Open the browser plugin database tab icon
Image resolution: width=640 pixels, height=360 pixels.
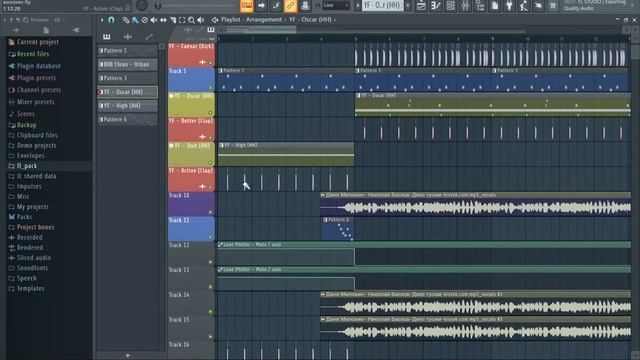click(x=76, y=30)
